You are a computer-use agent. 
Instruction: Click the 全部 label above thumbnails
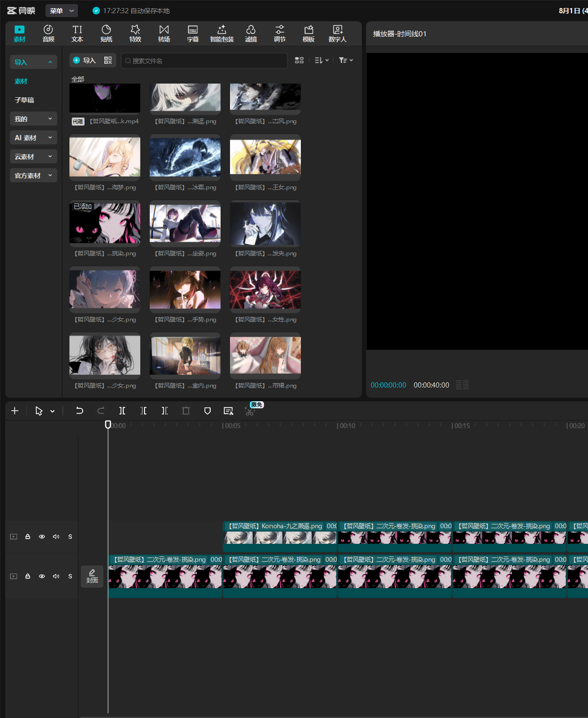(77, 79)
